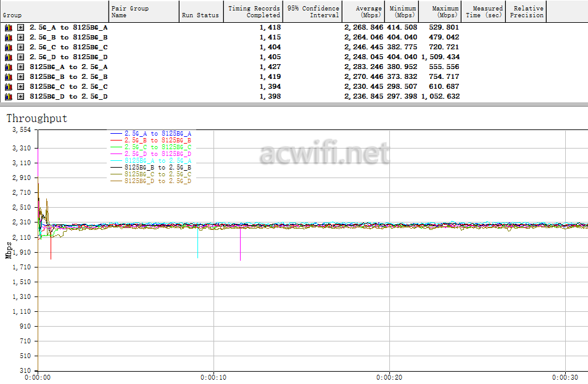Expand the 8125BG_A to 2.5G_A group
The image size is (588, 384).
[20, 67]
